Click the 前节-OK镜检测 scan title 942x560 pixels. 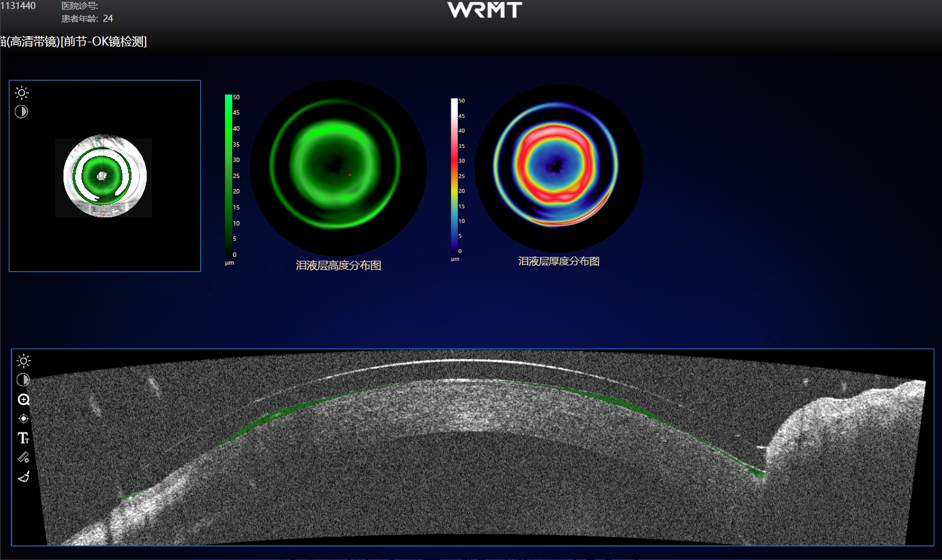click(104, 42)
